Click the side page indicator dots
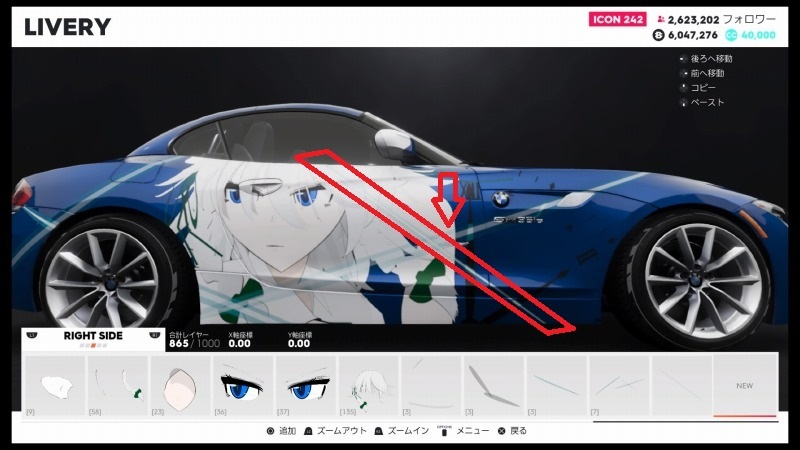800x450 pixels. click(x=93, y=345)
